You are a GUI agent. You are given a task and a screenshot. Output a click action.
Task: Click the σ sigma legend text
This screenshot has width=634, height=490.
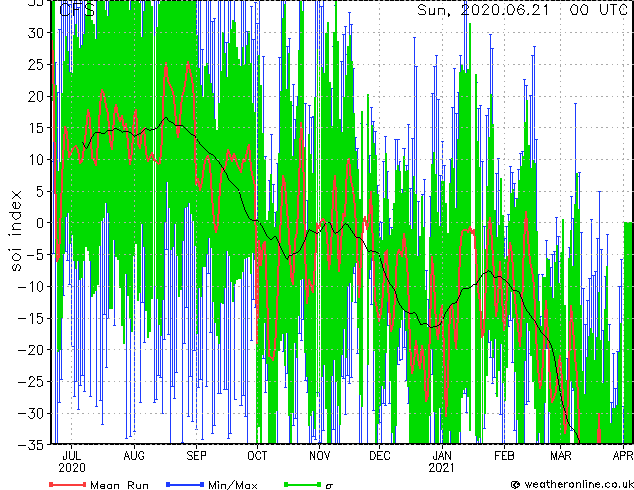[x=330, y=486]
